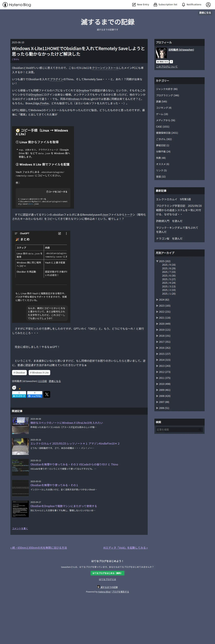Open the 健康探偵日誌 (2431) category
This screenshot has width=215, height=644.
167,133
